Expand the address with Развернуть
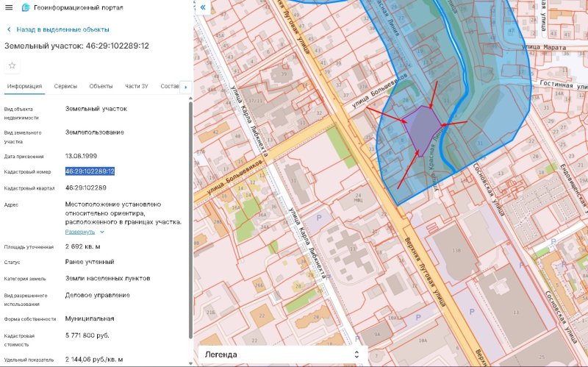The height and width of the screenshot is (367, 588). tap(80, 231)
